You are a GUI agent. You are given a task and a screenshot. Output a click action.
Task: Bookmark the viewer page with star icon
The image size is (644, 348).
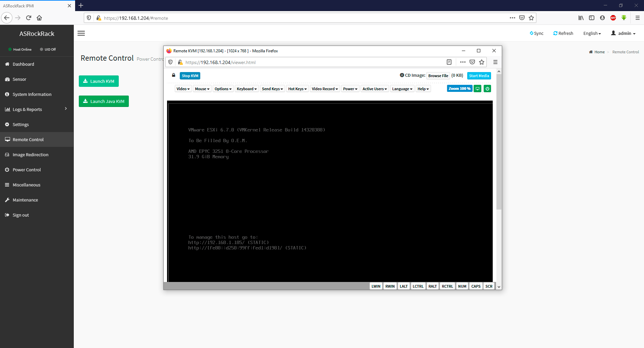tap(482, 62)
